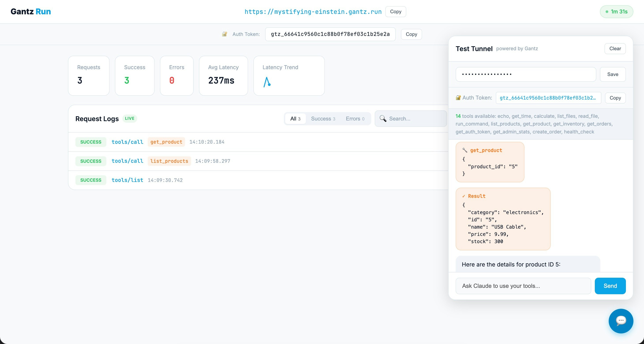Focus the Ask Claude message input

click(523, 286)
